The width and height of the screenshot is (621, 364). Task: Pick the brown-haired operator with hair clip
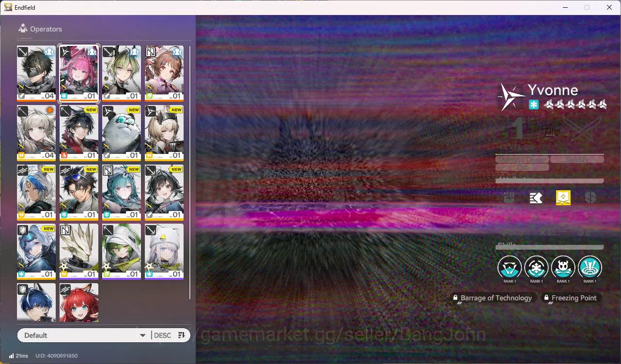point(164,73)
